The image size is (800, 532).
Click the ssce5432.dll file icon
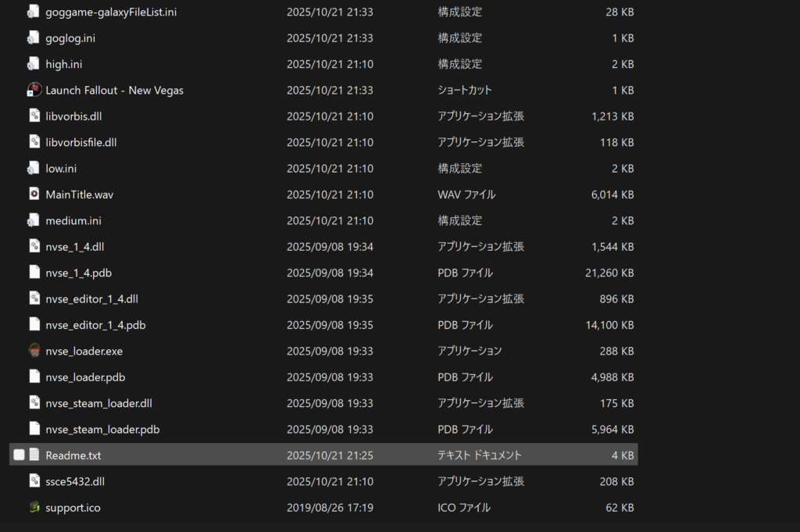click(34, 481)
